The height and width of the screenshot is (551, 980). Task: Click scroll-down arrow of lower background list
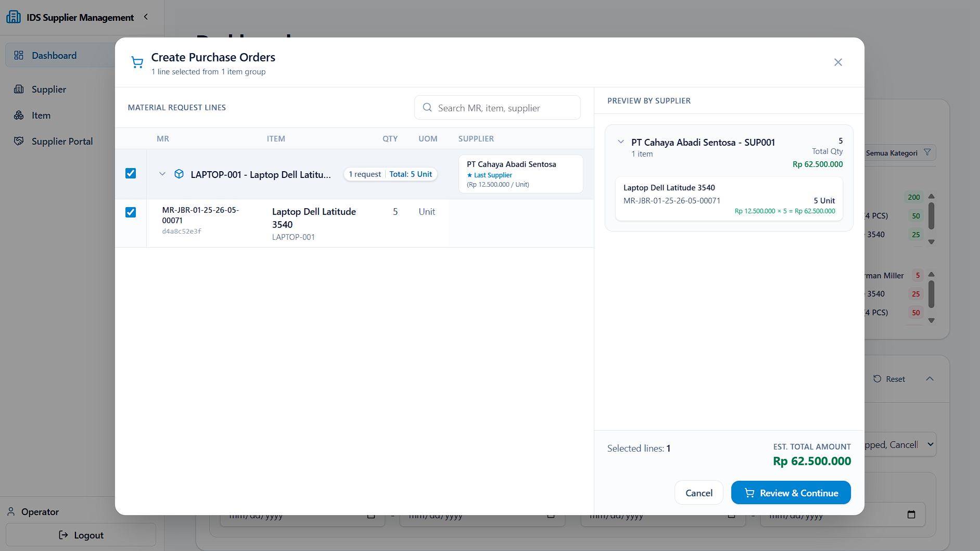[931, 321]
